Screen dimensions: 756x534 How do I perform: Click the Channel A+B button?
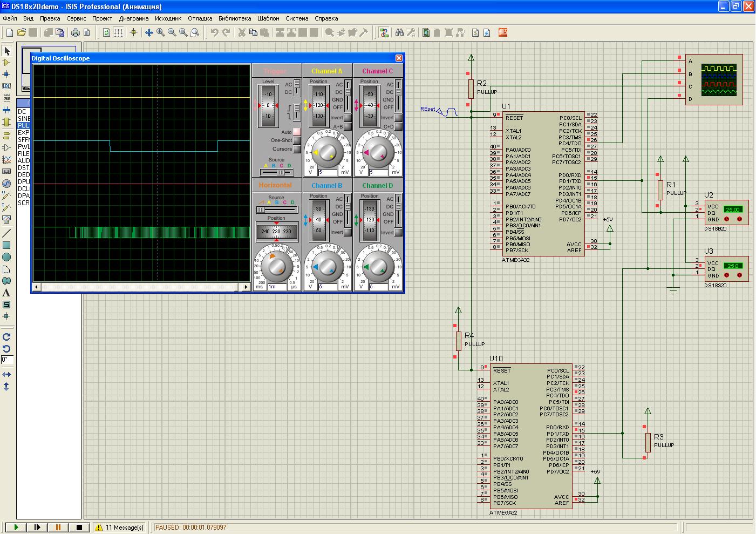pos(348,126)
